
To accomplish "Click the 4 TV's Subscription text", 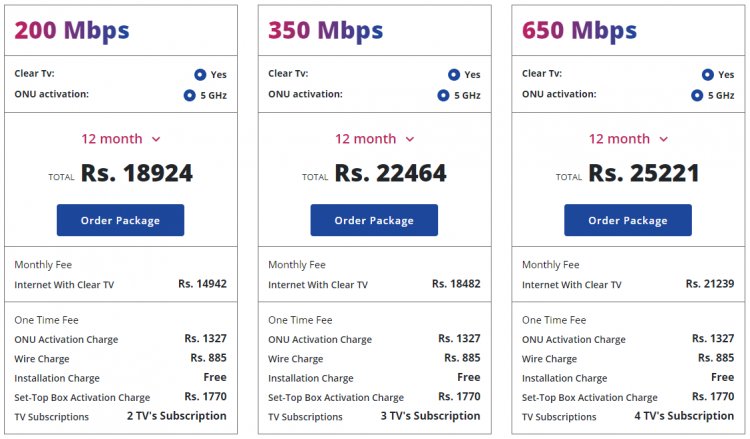I will click(684, 416).
